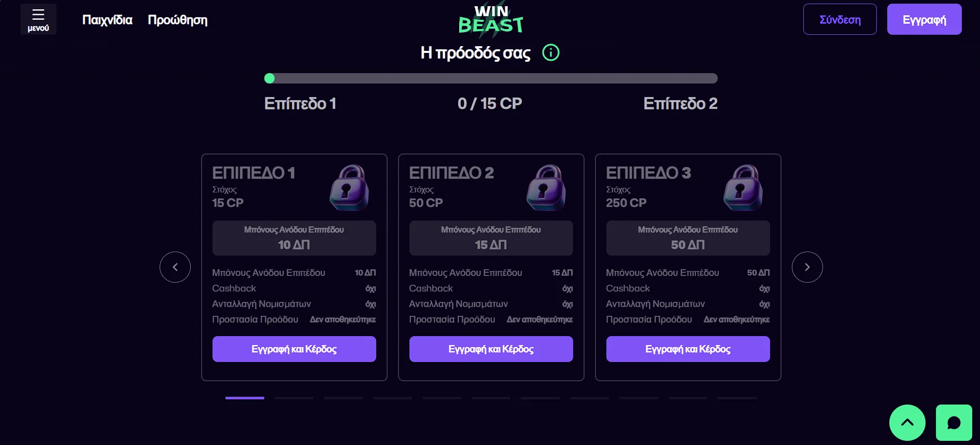The width and height of the screenshot is (980, 445).
Task: Click the lock icon on ΕΠΙΠΕΔΟ 1 card
Action: (348, 187)
